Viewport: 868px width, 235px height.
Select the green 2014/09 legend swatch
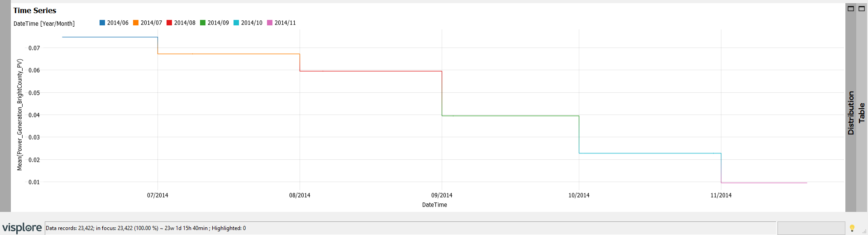coord(203,23)
